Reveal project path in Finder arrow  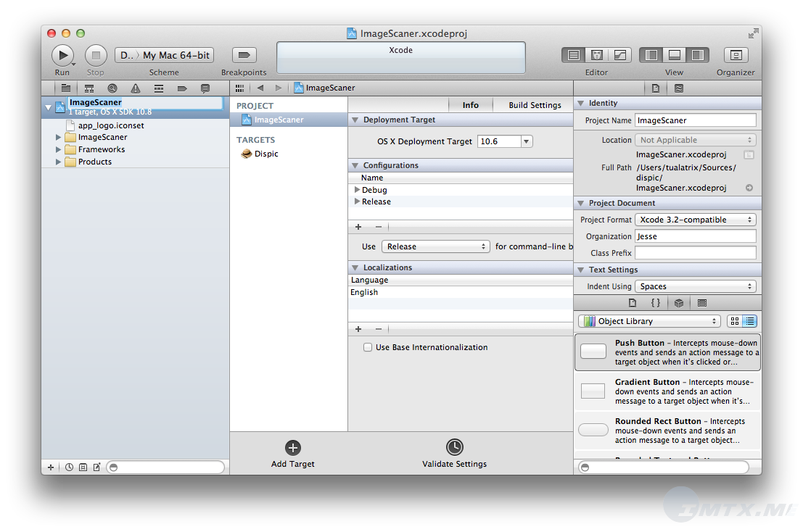coord(749,188)
